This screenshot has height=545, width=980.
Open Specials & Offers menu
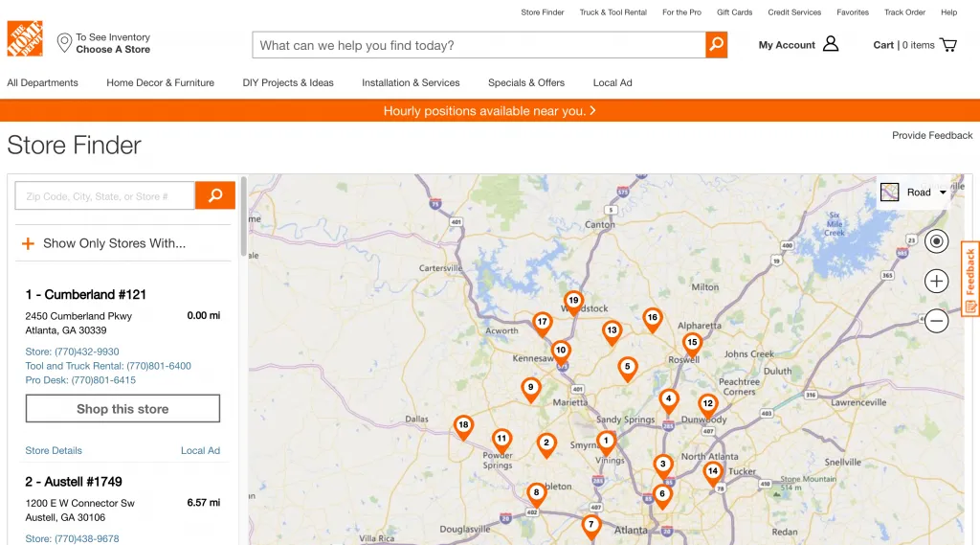tap(526, 82)
